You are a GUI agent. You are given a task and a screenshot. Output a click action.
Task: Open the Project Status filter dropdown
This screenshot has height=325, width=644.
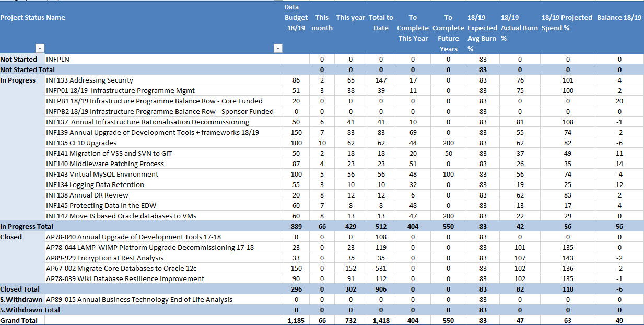40,49
